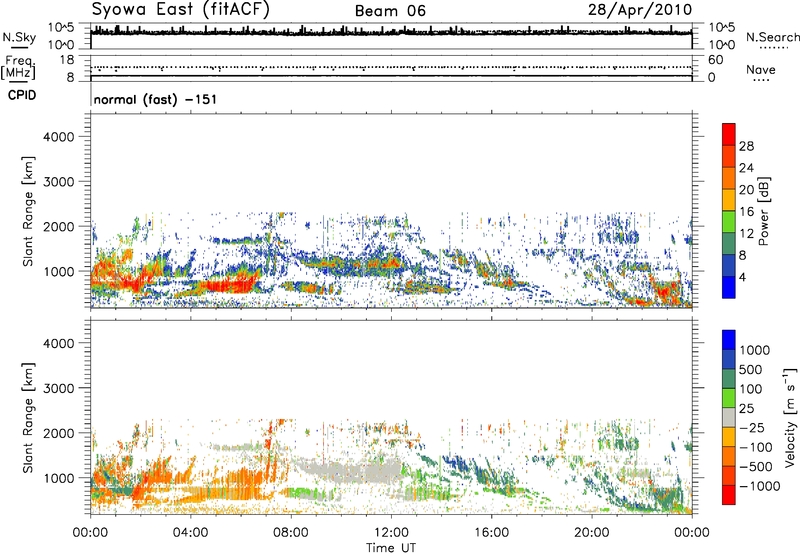Click the '-25' tick on Velocity color bar

[754, 428]
